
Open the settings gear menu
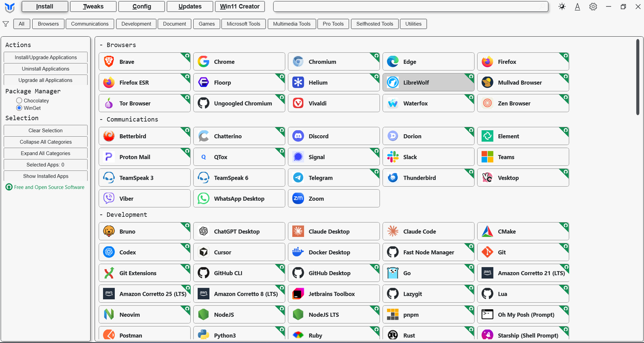coord(593,7)
